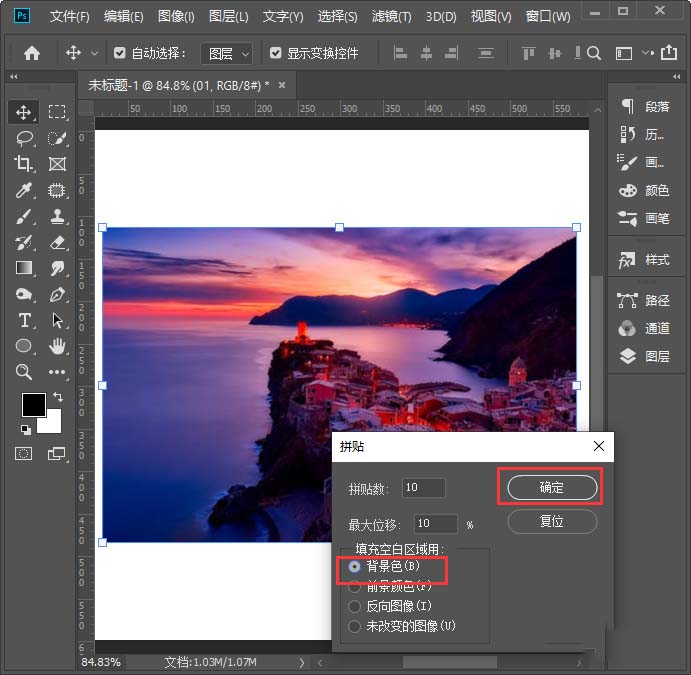Select the Lasso tool
The height and width of the screenshot is (675, 691).
point(24,138)
